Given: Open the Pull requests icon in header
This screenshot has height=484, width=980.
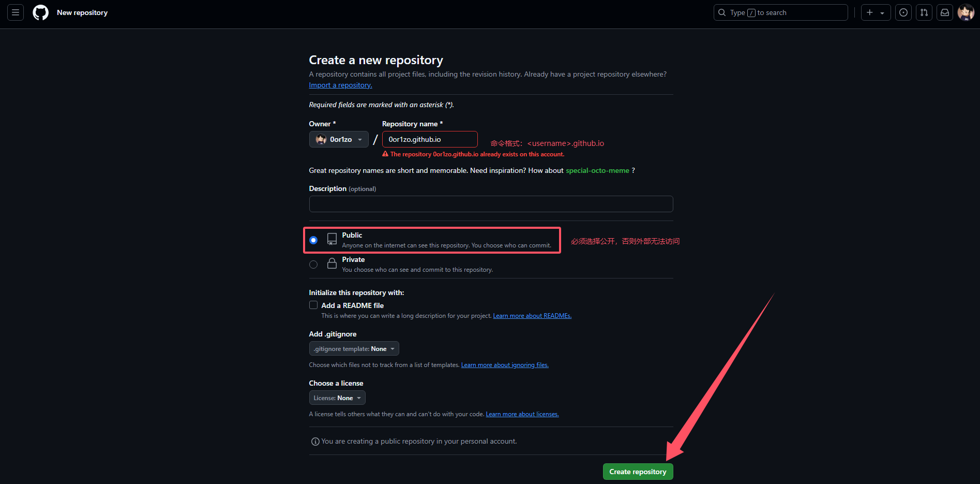Looking at the screenshot, I should pos(924,12).
